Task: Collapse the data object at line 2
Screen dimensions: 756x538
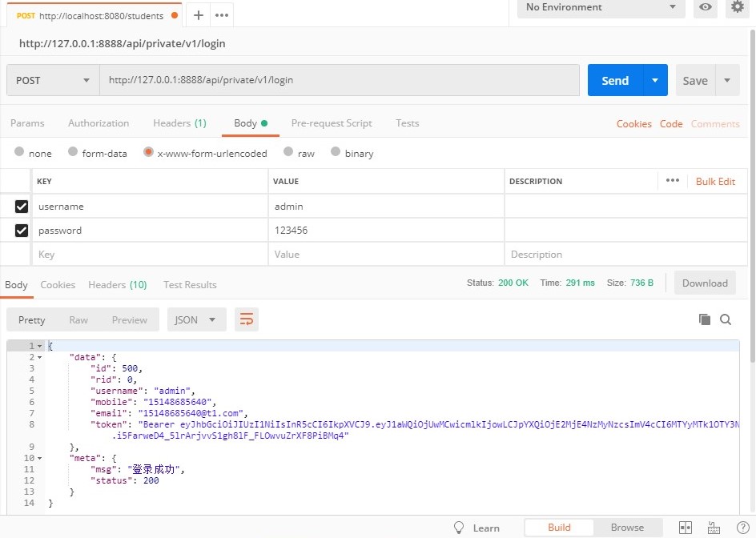Action: click(39, 357)
